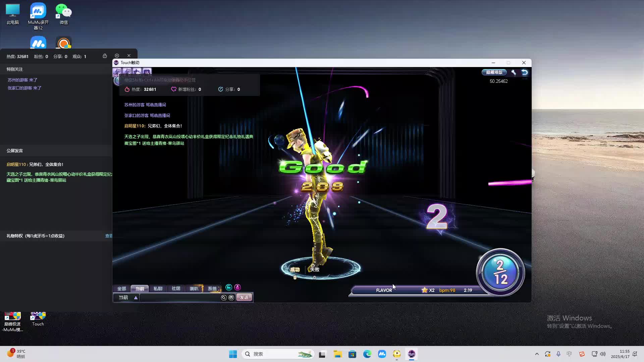Image resolution: width=644 pixels, height=362 pixels.
Task: Click the blue return arrow icon
Action: tap(525, 72)
